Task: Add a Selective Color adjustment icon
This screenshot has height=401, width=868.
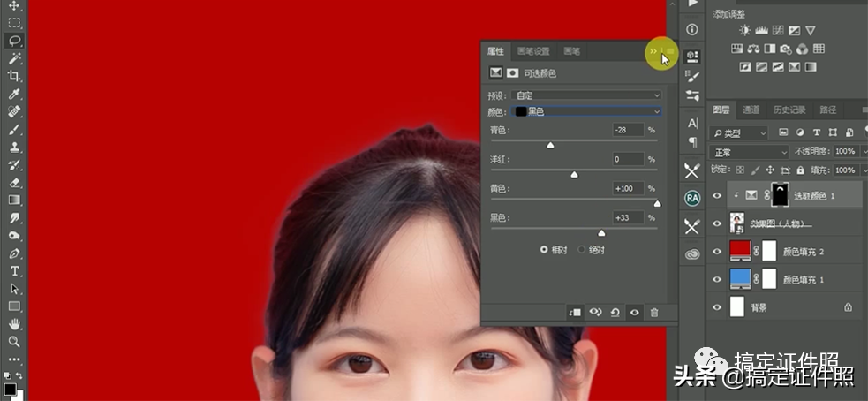Action: (795, 67)
